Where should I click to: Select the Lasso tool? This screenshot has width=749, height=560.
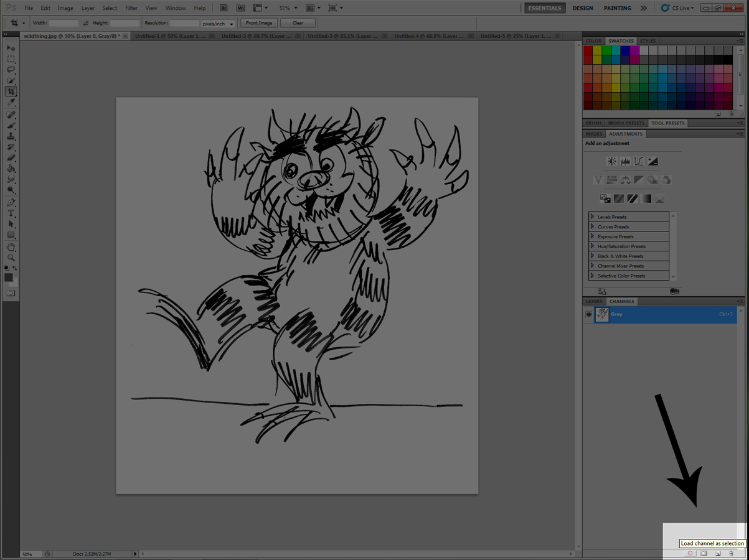click(x=11, y=70)
